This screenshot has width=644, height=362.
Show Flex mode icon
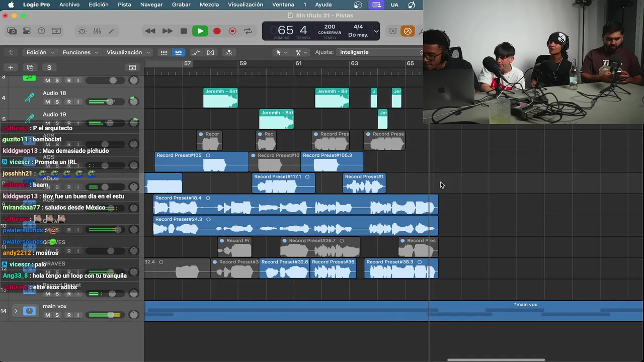(x=210, y=52)
